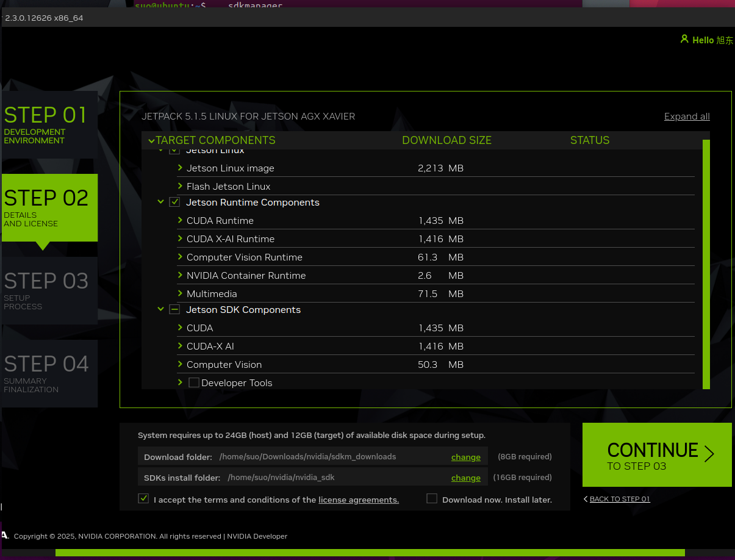Expand the CUDA row under SDK Components
The image size is (735, 560).
181,327
